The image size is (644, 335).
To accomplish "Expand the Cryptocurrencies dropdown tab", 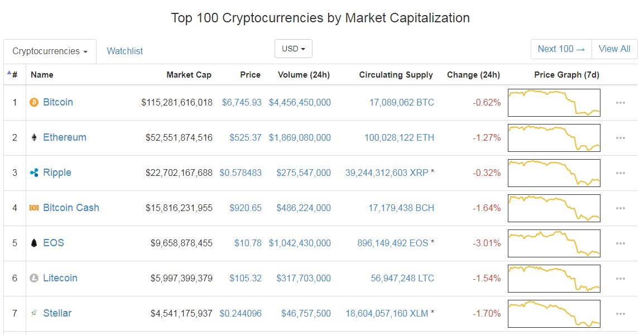I will [x=50, y=51].
